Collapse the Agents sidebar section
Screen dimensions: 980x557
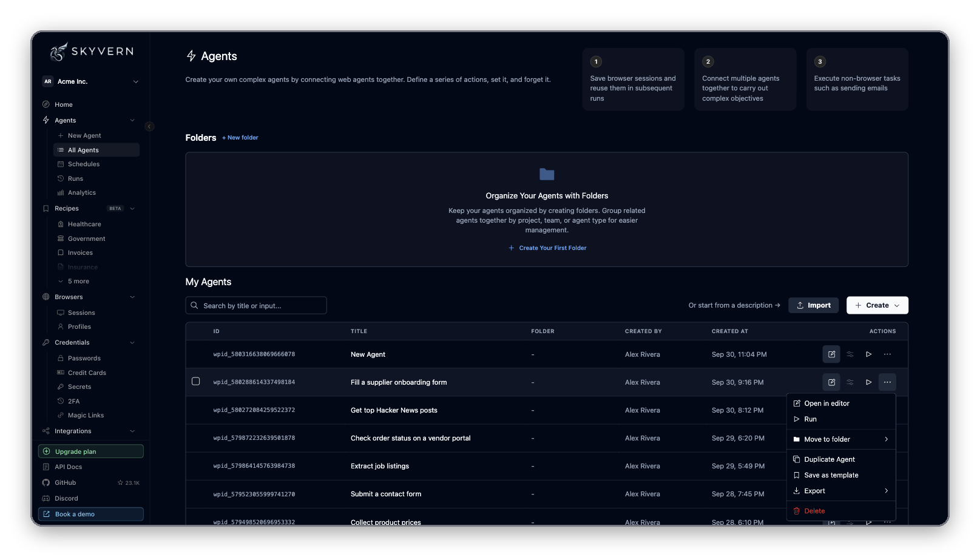tap(132, 120)
